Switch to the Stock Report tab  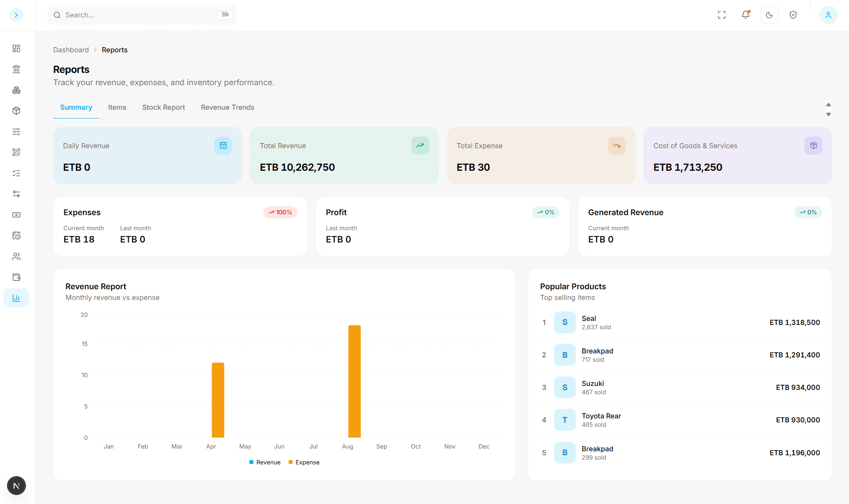tap(163, 107)
